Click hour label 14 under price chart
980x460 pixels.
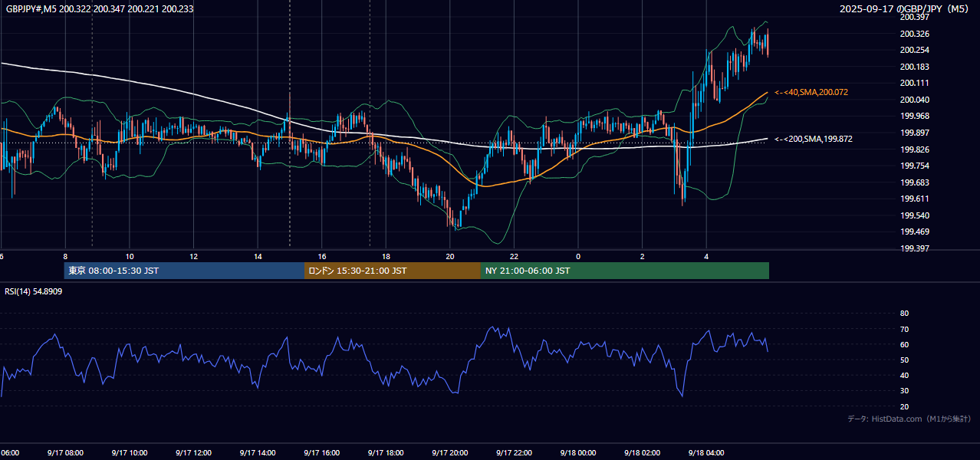258,256
